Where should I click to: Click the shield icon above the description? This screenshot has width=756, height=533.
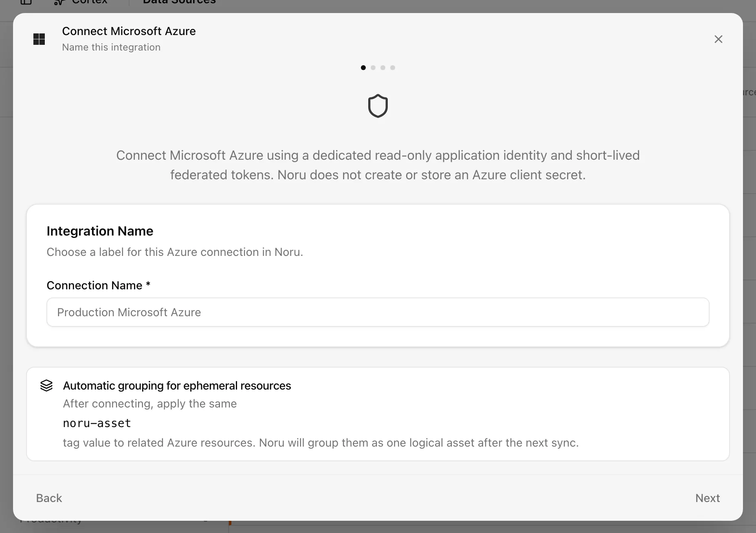pyautogui.click(x=378, y=106)
